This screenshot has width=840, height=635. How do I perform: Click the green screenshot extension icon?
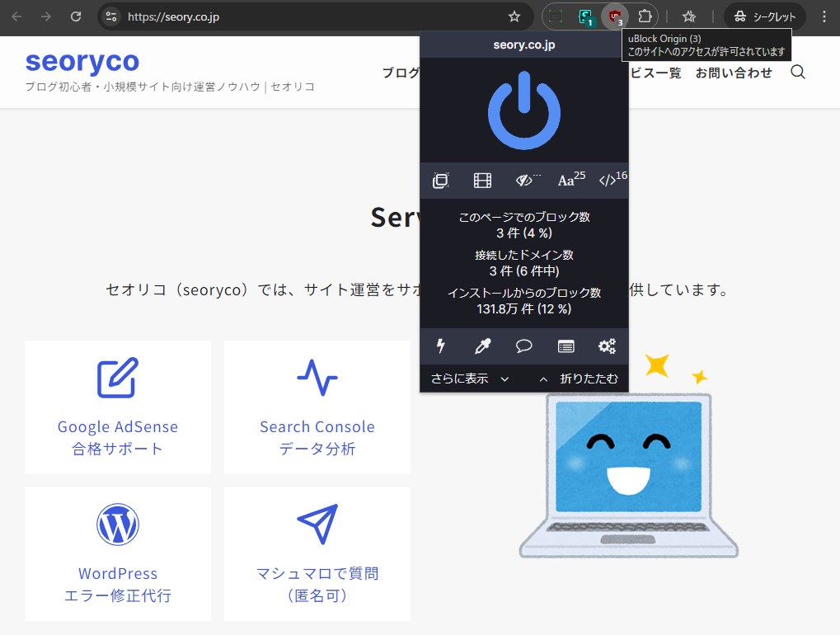coord(556,16)
